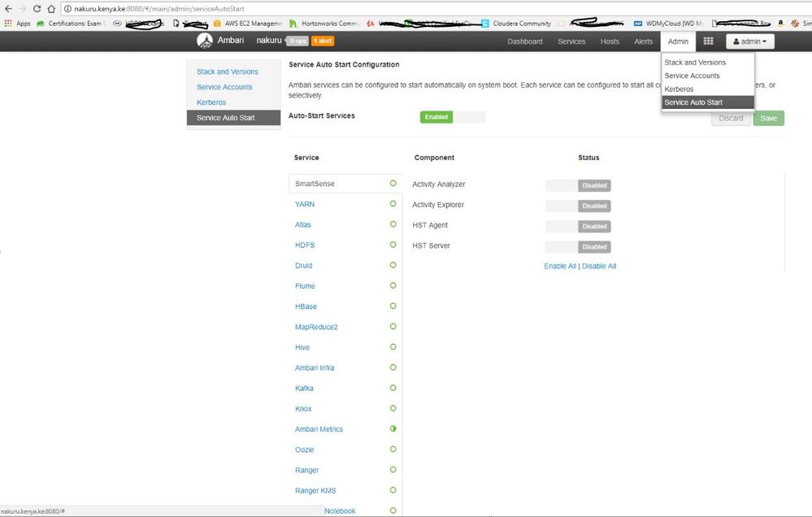Click the 0 ops badge

click(x=297, y=41)
